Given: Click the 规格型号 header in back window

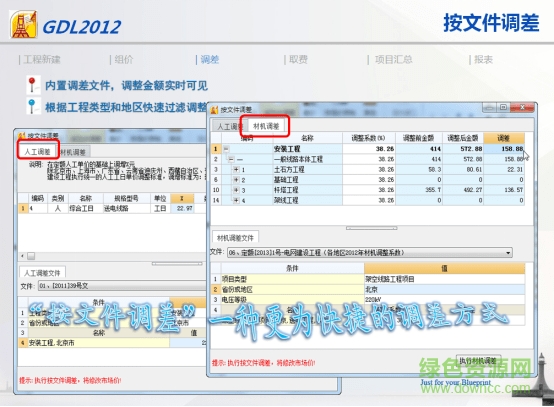Looking at the screenshot, I should pos(126,198).
